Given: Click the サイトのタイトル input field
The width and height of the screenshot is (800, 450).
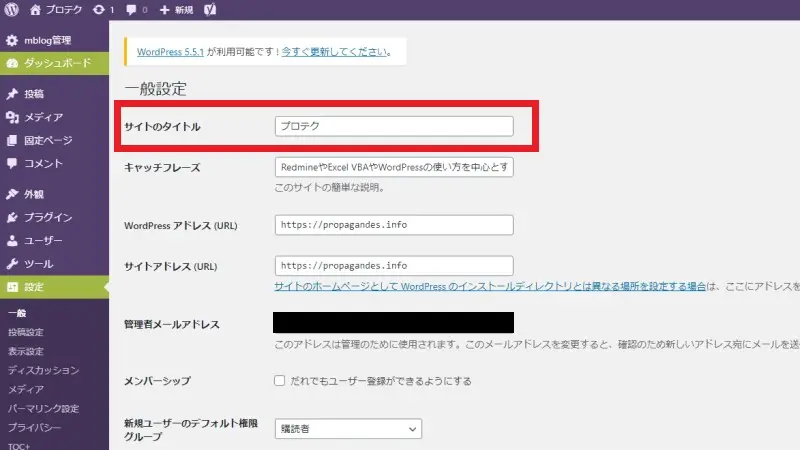Looking at the screenshot, I should coord(393,127).
